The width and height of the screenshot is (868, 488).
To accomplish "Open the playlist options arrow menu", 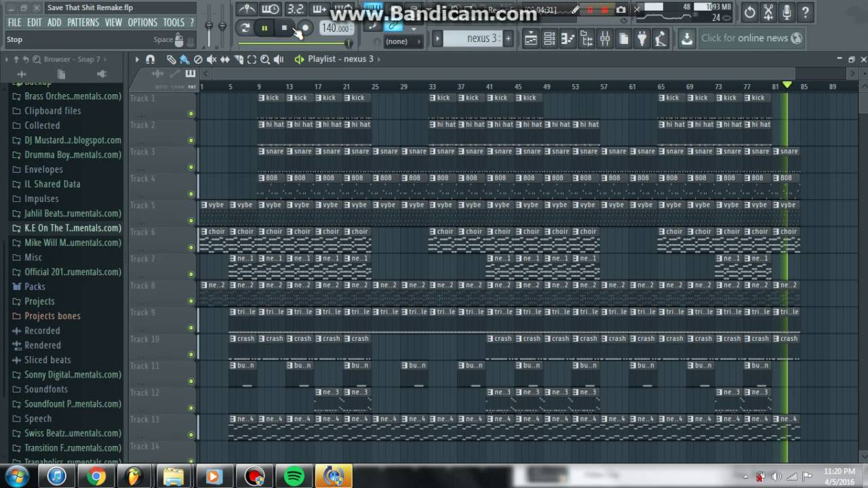I will (x=136, y=60).
